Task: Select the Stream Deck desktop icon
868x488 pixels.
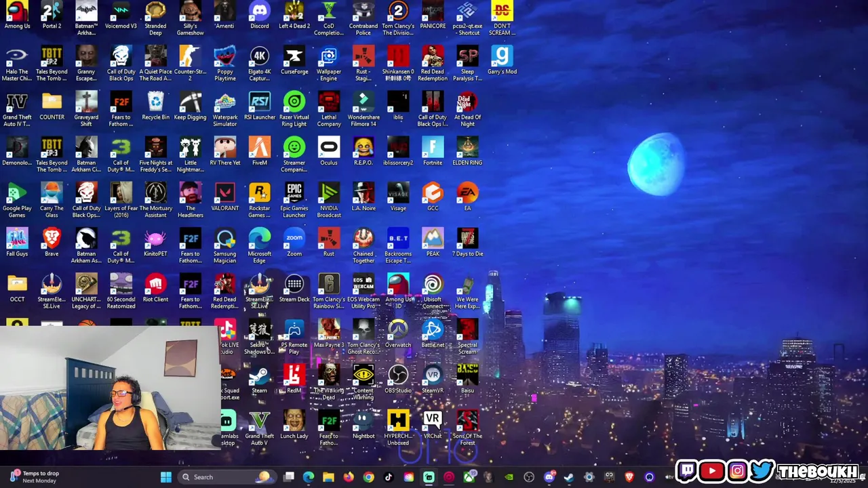Action: [294, 287]
